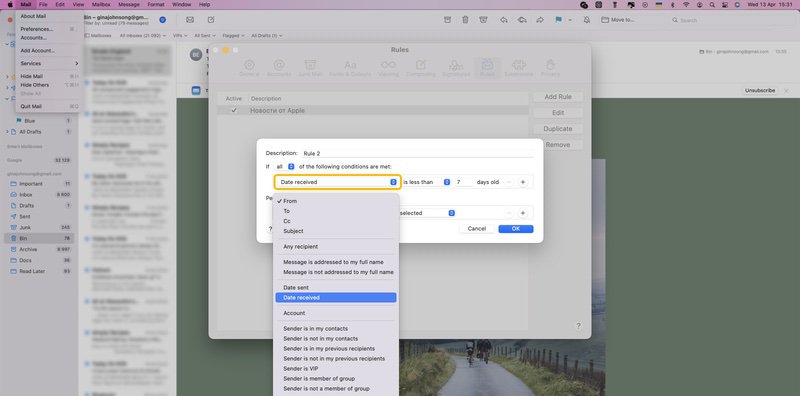This screenshot has width=800, height=396.
Task: Click the Description field containing Rule 2
Action: point(417,153)
